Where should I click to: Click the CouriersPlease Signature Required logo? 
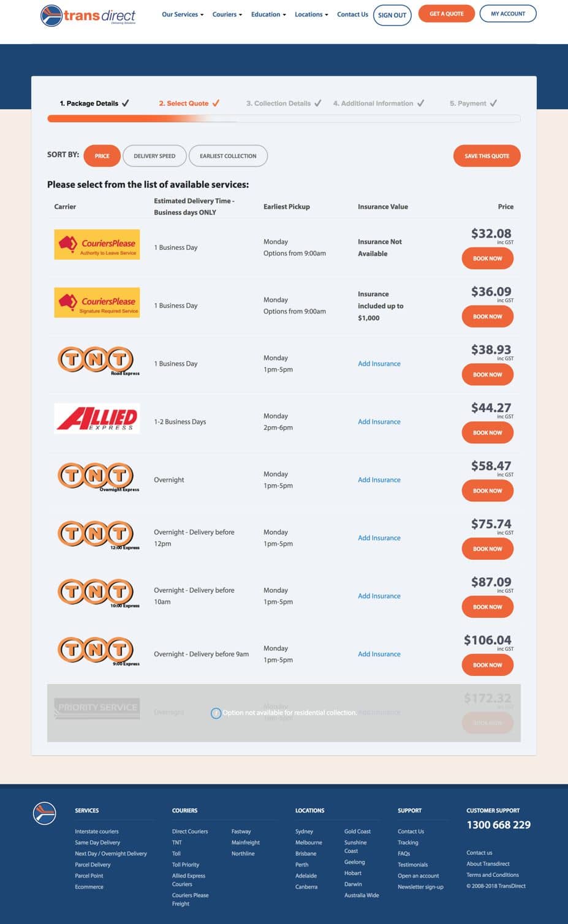pos(97,302)
